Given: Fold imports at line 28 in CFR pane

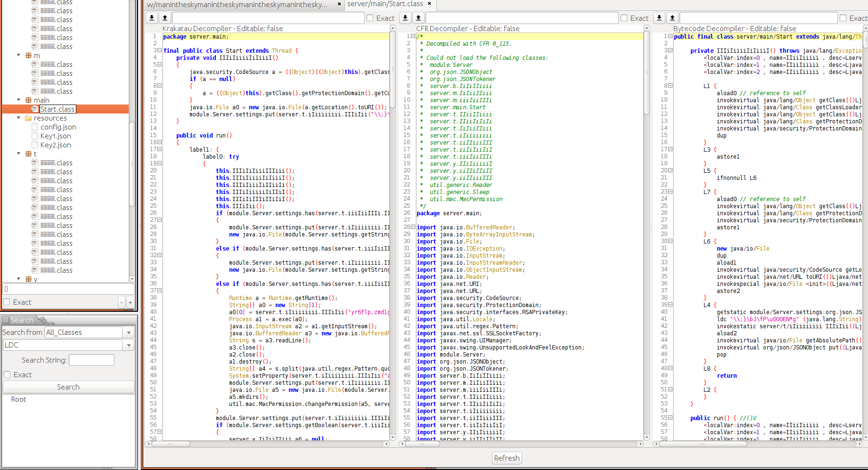Looking at the screenshot, I should tap(413, 227).
